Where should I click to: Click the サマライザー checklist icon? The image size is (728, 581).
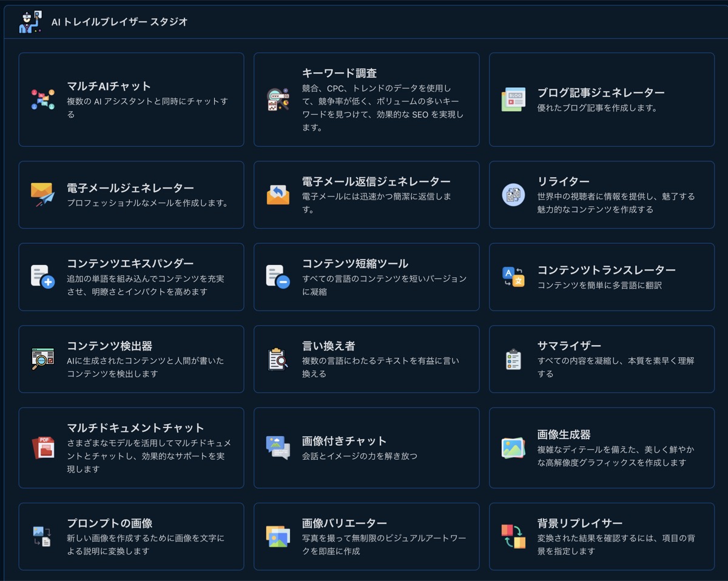513,359
